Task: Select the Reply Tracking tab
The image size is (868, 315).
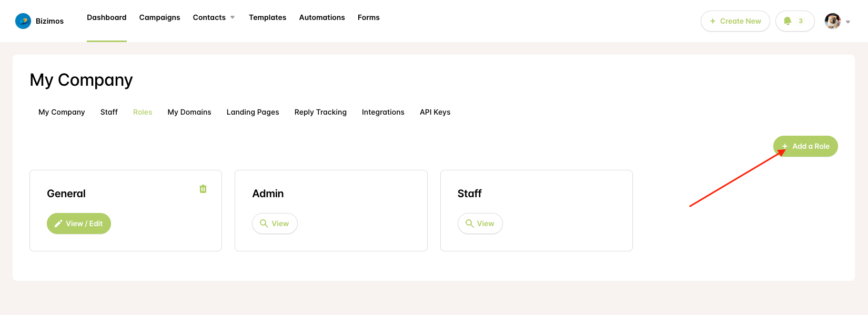Action: tap(320, 112)
